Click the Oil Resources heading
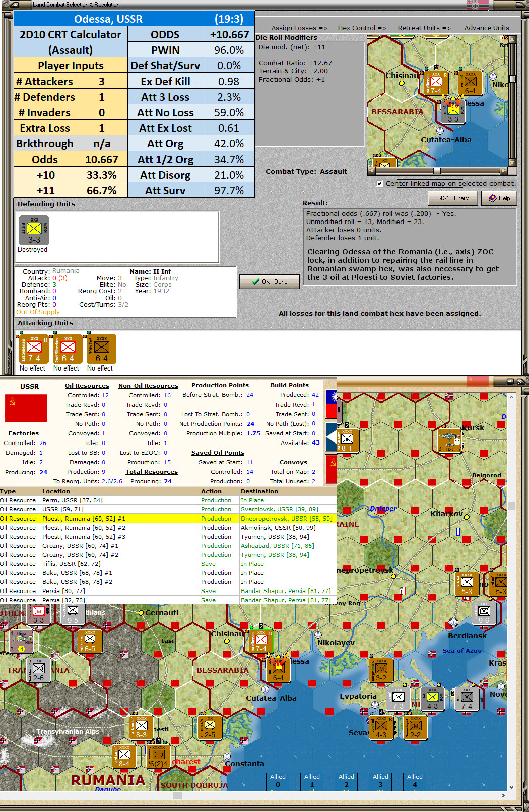Viewport: 529px width, 812px height. point(87,386)
